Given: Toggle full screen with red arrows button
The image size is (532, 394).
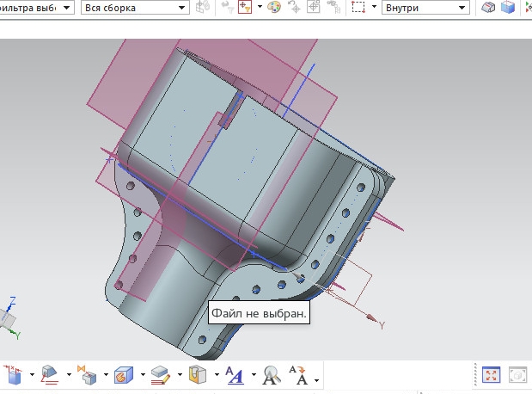Looking at the screenshot, I should click(491, 374).
